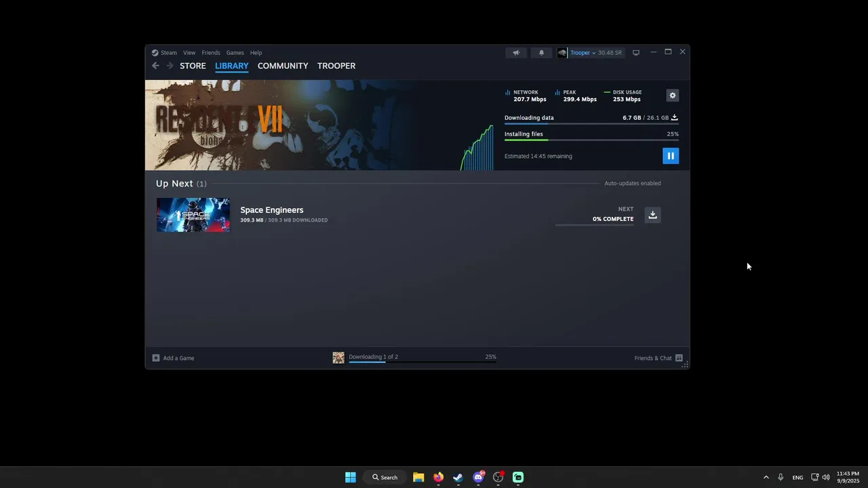Click Add a Game plus icon
Screen dimensions: 868x488
(156, 358)
